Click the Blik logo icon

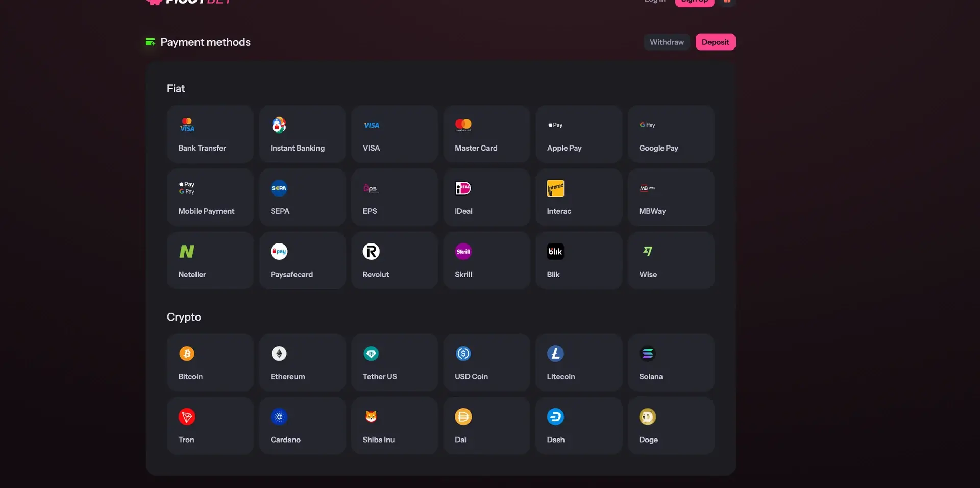(x=555, y=252)
